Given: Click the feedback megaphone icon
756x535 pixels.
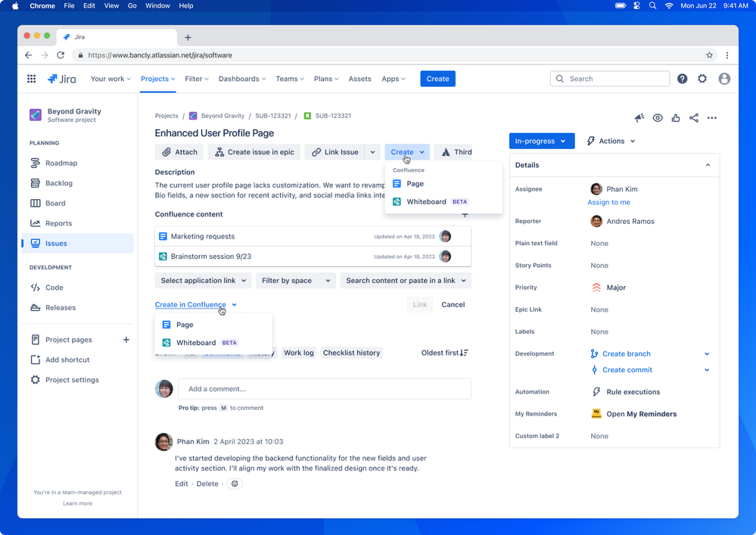Looking at the screenshot, I should (x=639, y=118).
